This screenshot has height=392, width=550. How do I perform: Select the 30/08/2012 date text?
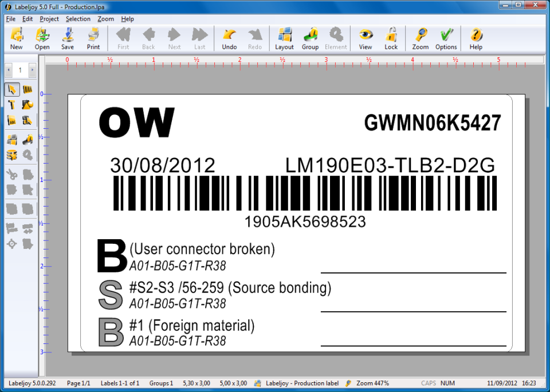pos(162,165)
